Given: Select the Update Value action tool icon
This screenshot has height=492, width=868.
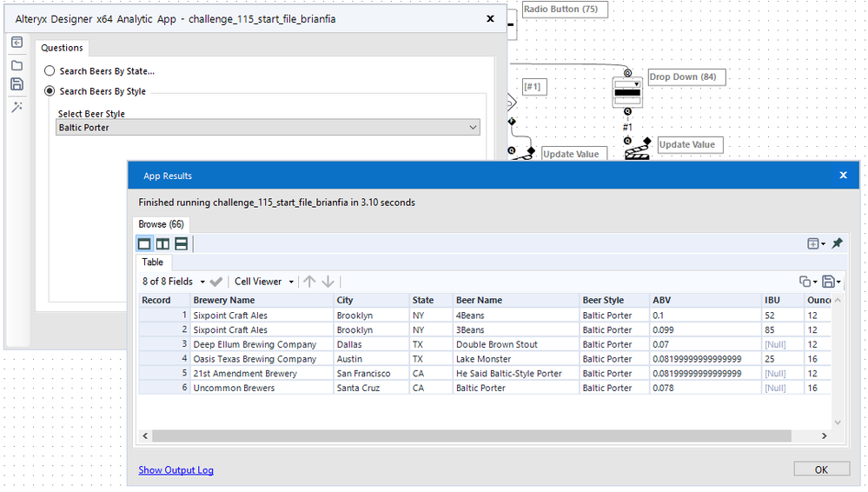Looking at the screenshot, I should [x=637, y=150].
